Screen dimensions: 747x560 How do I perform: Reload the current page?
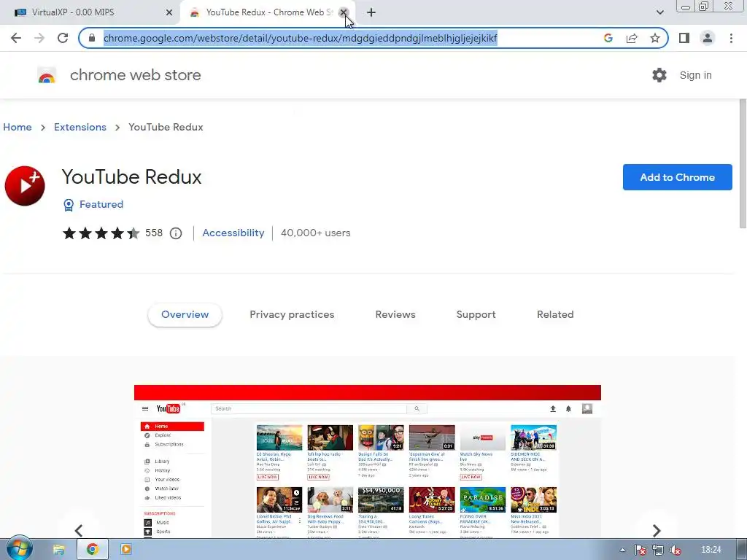[x=63, y=38]
